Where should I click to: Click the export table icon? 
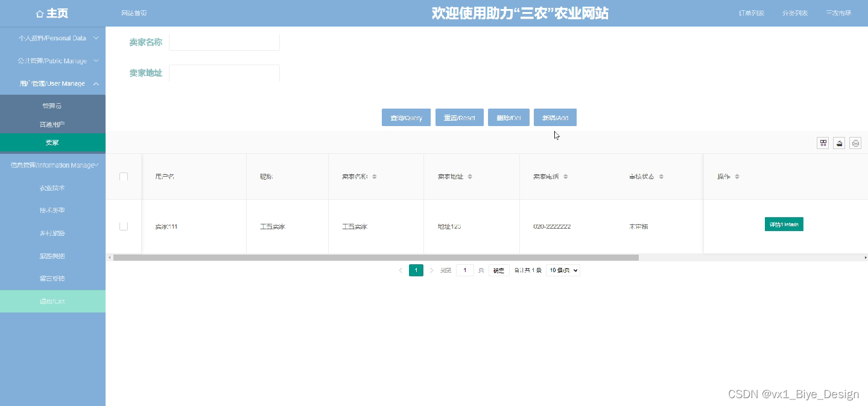point(839,143)
